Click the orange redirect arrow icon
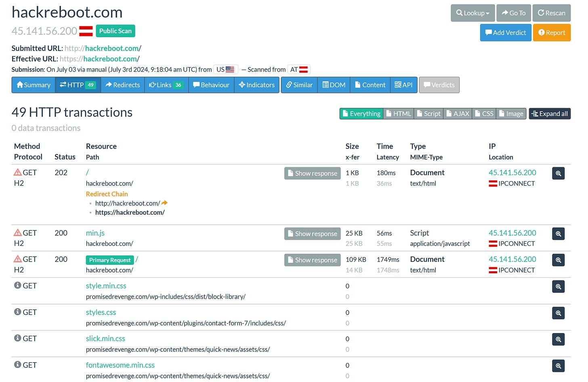The image size is (588, 382). tap(164, 203)
